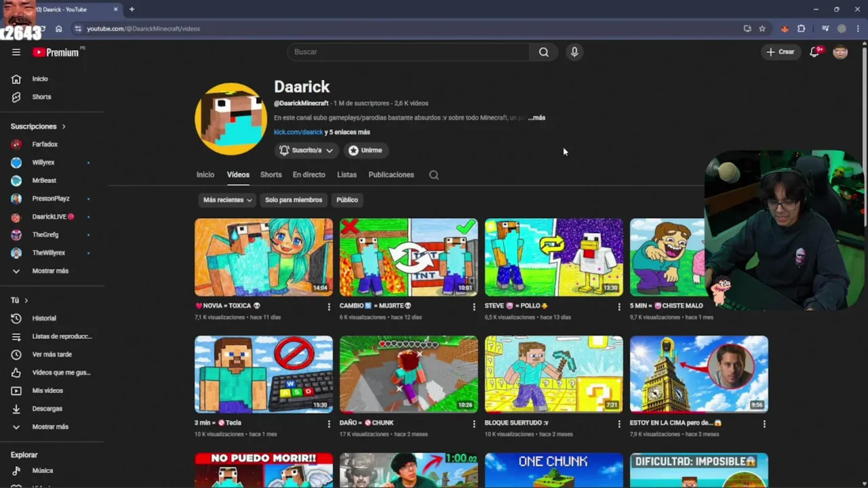Screen dimensions: 868x488
Task: Open options menu for DAÑO = CHUNK
Action: [x=474, y=424]
